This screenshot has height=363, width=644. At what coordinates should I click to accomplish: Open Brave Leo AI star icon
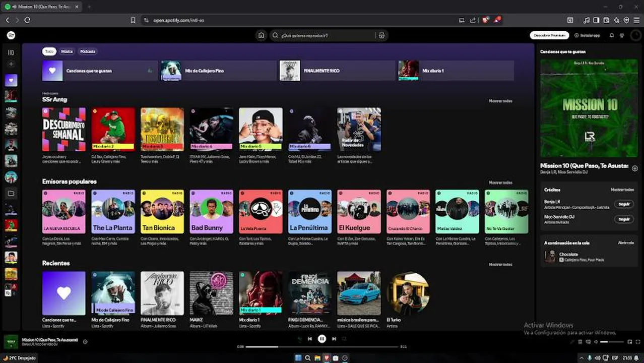point(616,20)
